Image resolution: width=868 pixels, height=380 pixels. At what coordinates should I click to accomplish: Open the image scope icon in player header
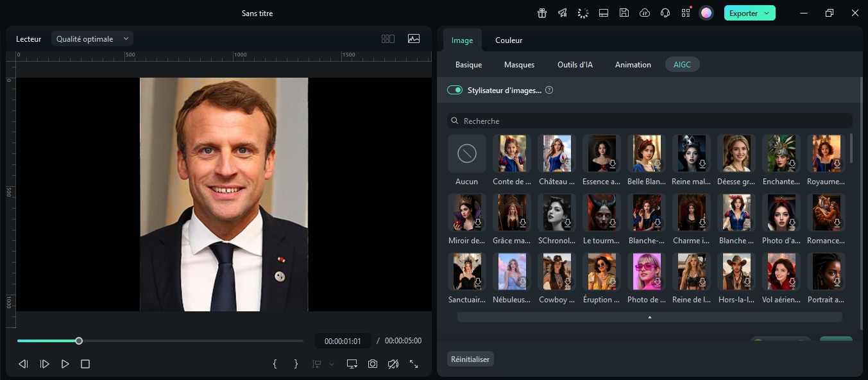point(414,39)
